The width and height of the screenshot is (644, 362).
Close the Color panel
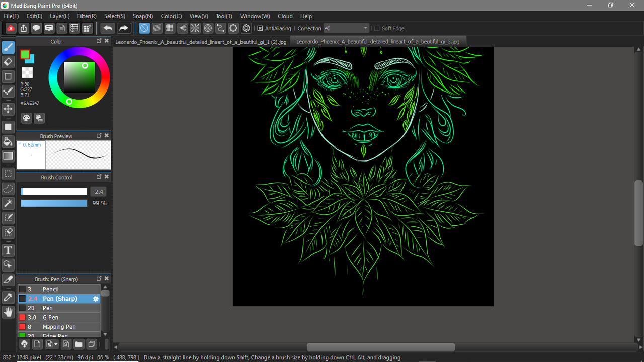click(107, 41)
